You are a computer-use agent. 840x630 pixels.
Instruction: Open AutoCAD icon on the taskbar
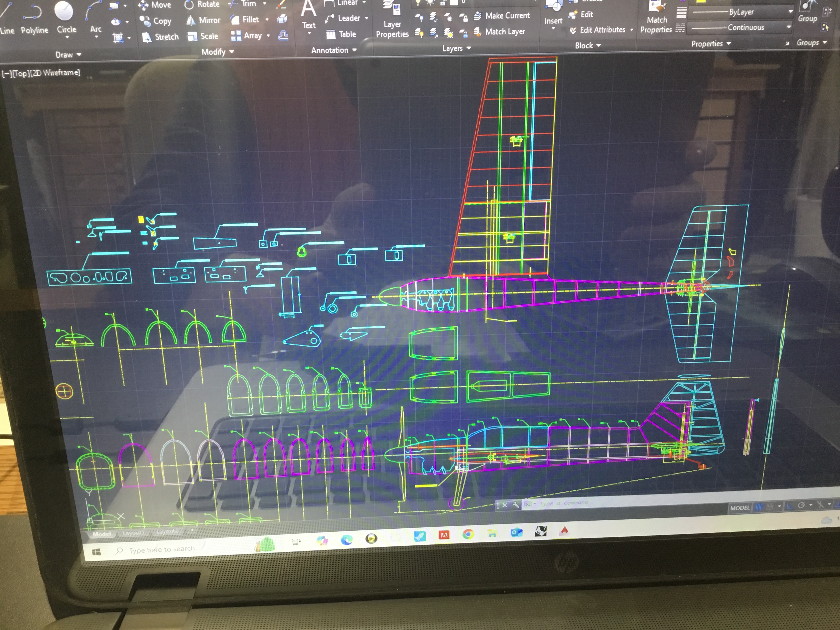click(564, 531)
